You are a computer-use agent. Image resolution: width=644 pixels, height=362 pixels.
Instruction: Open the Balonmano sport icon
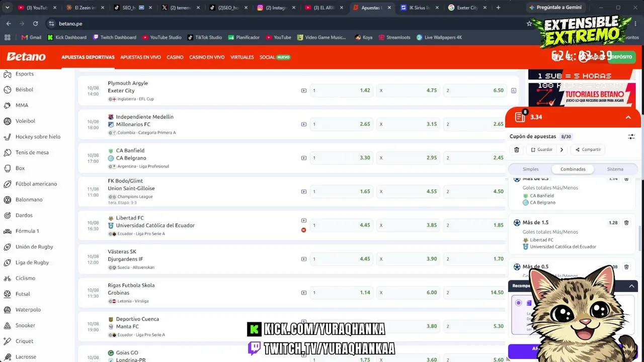7,200
